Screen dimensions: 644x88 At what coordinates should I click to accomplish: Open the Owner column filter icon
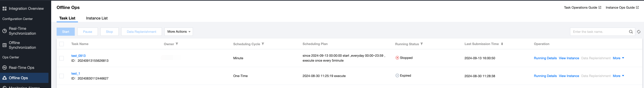tap(177, 44)
